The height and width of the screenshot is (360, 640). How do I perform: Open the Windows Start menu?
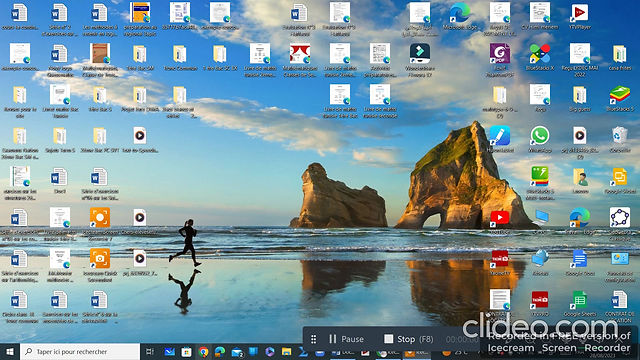coord(10,351)
